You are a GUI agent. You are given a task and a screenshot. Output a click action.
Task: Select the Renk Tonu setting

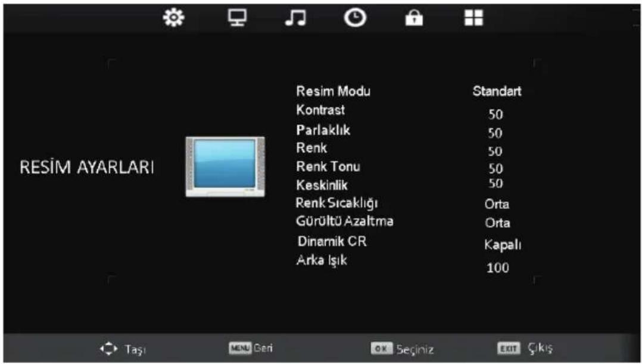[x=328, y=167]
